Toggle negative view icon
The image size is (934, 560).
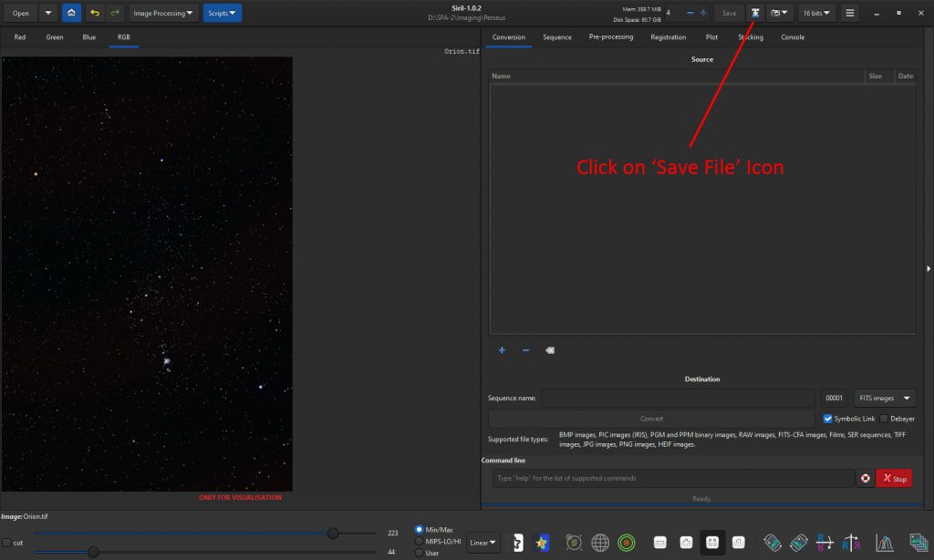518,542
